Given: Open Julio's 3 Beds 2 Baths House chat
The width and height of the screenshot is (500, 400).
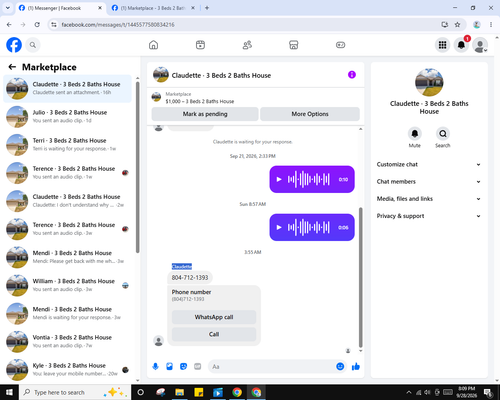Looking at the screenshot, I should click(x=67, y=117).
